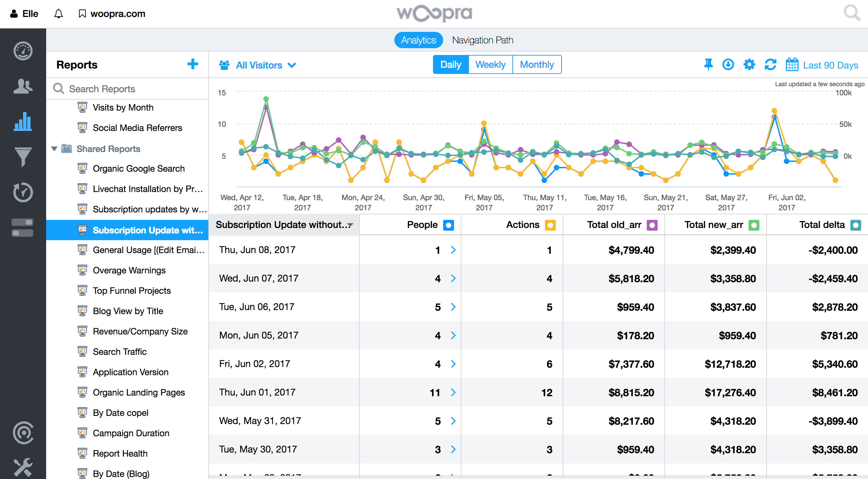This screenshot has width=868, height=479.
Task: Click the refresh report icon
Action: 770,64
